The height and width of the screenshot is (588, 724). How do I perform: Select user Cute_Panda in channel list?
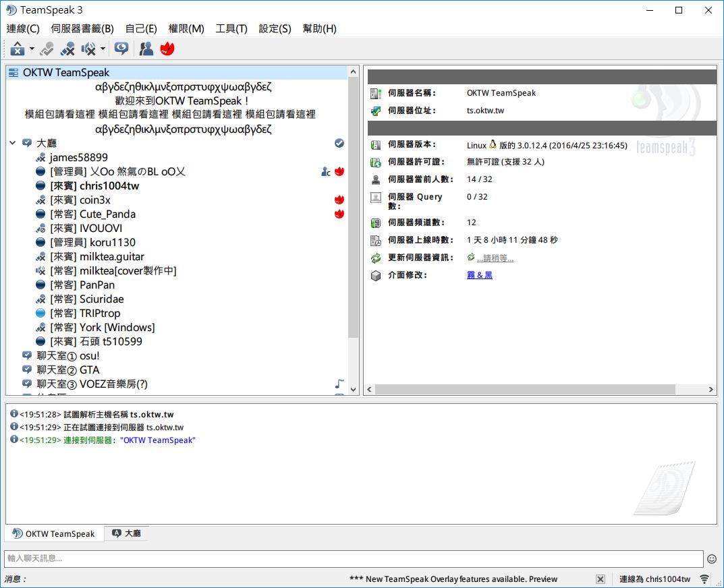point(107,214)
